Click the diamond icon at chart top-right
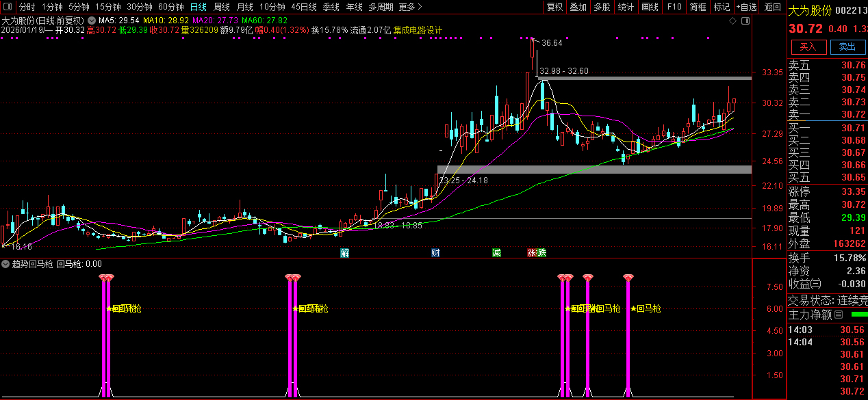The width and height of the screenshot is (868, 400). pos(733,21)
